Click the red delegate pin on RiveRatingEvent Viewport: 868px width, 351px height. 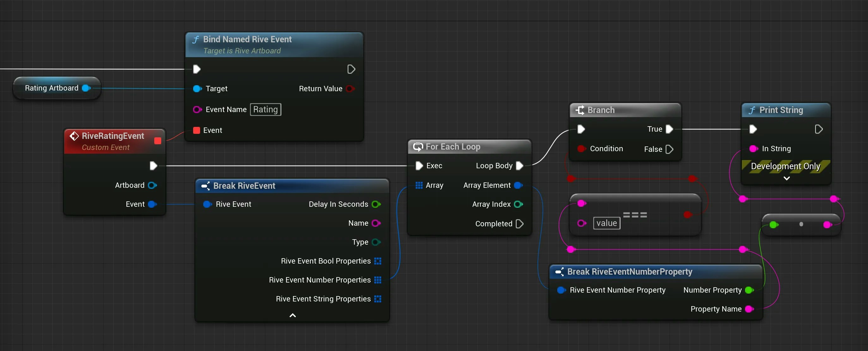pyautogui.click(x=157, y=141)
